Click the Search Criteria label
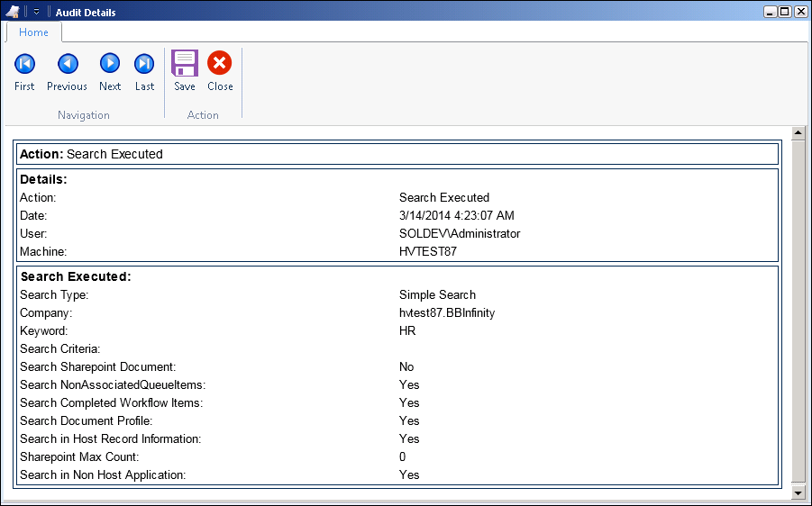This screenshot has height=506, width=812. (60, 349)
